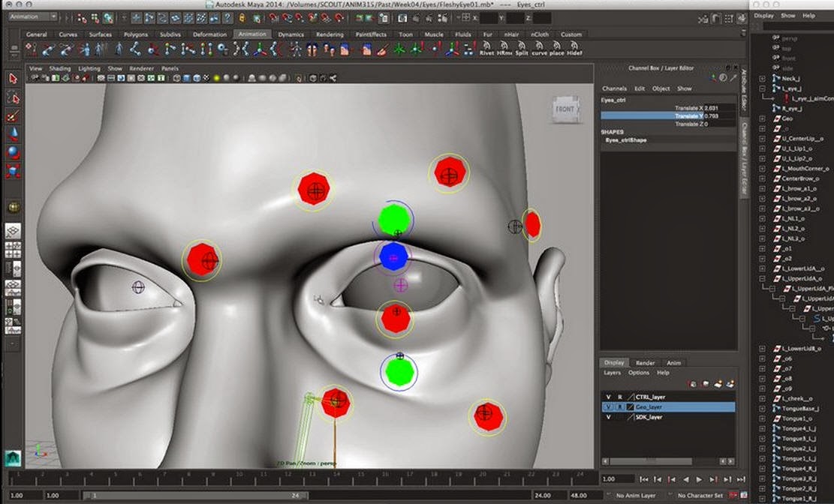Click the auto keyframe toggle icon
Image resolution: width=834 pixels, height=504 pixels.
pos(732,496)
